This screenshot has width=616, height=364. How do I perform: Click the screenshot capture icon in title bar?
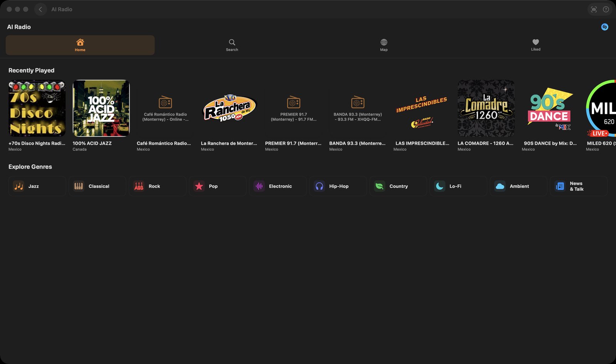click(594, 9)
